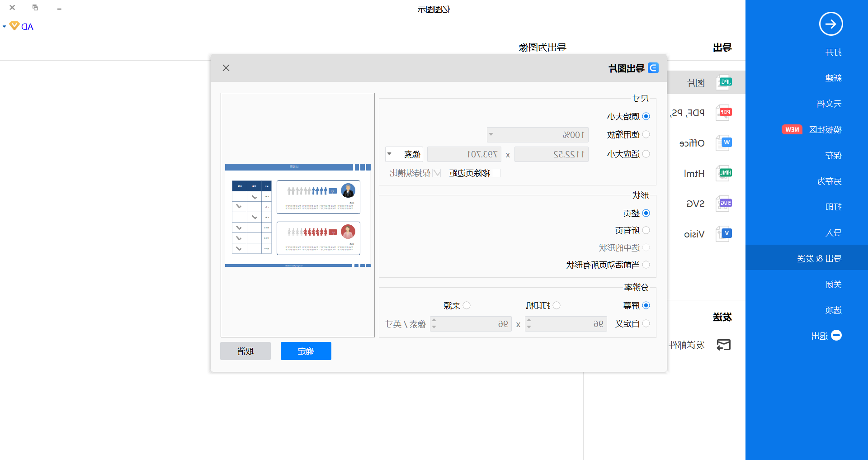Decrease the second custom resolution value

(434, 327)
